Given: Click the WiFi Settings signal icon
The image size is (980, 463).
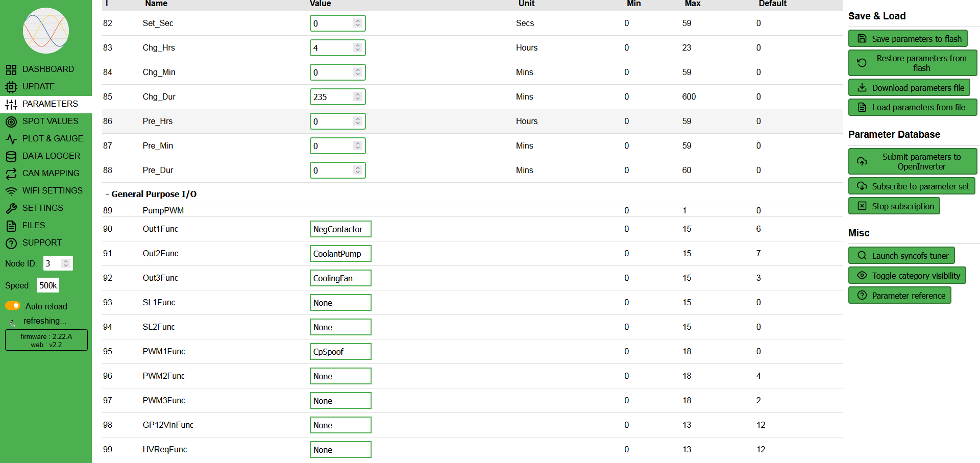Looking at the screenshot, I should tap(11, 191).
